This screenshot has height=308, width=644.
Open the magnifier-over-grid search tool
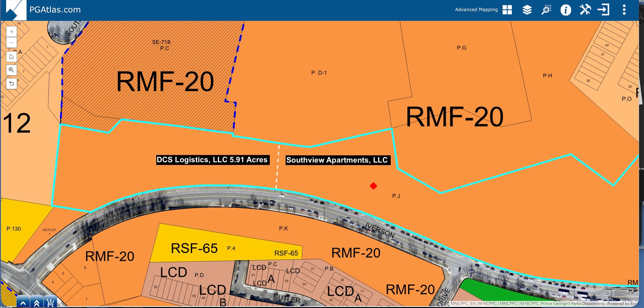coord(546,10)
